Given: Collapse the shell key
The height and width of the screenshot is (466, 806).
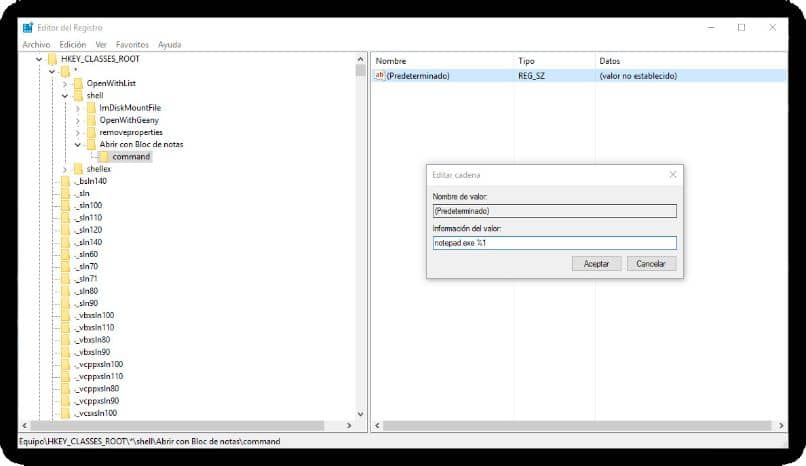Looking at the screenshot, I should (65, 96).
